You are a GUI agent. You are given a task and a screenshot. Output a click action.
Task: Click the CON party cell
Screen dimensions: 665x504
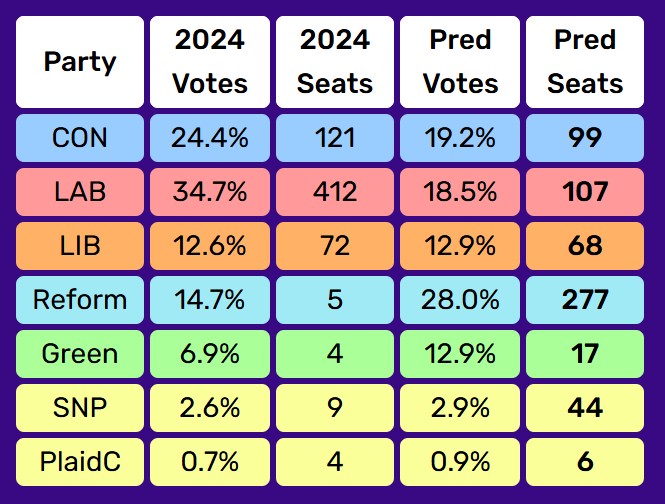tap(80, 138)
